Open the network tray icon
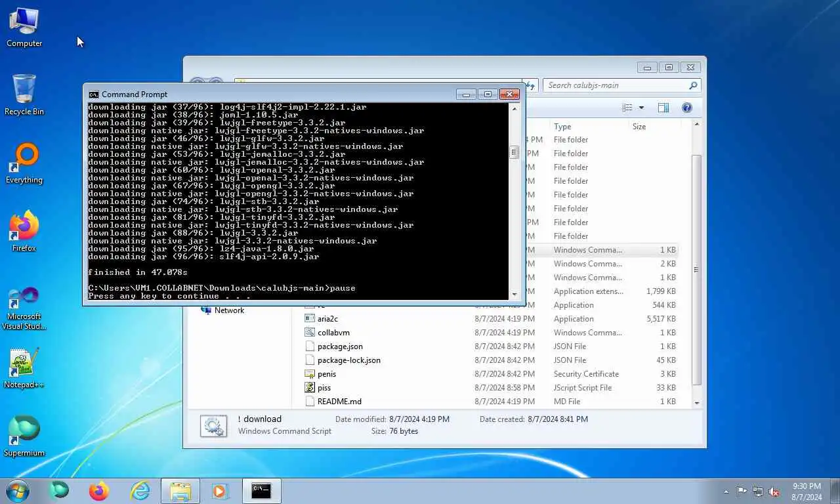Screen dimensions: 840x504 click(758, 492)
